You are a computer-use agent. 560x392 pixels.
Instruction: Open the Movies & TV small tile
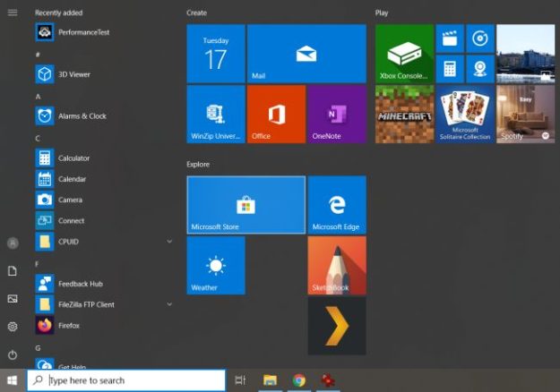click(x=450, y=38)
